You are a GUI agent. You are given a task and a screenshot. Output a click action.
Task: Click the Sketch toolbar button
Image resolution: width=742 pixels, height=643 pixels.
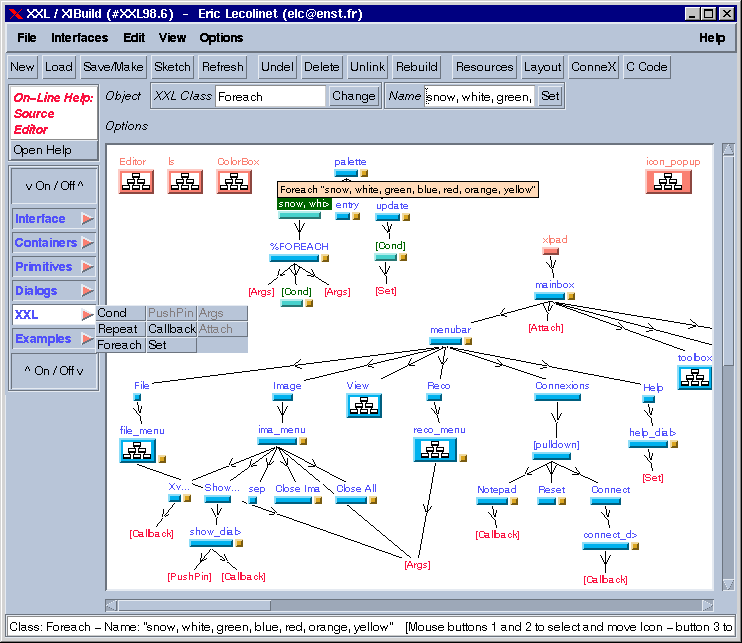pyautogui.click(x=172, y=67)
